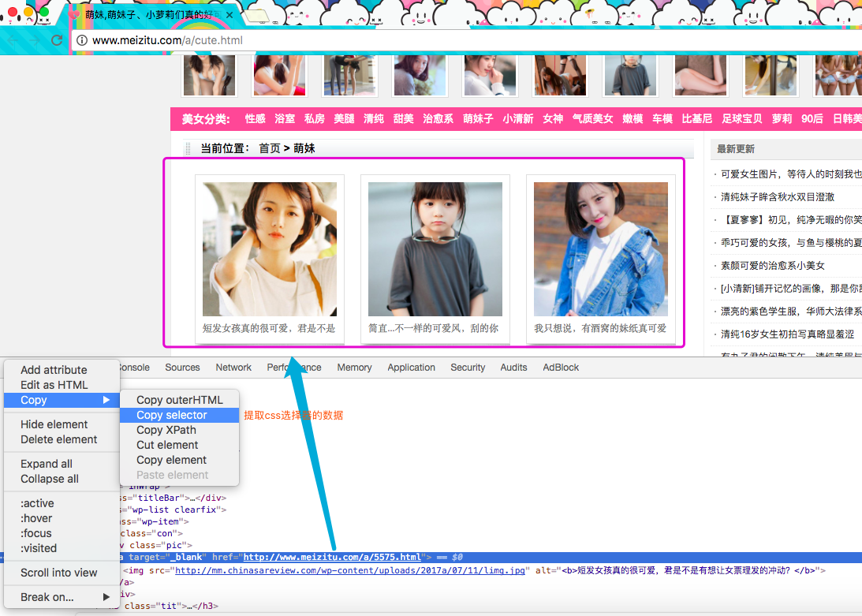Click the browser forward arrow
Image resolution: width=862 pixels, height=616 pixels.
(34, 41)
